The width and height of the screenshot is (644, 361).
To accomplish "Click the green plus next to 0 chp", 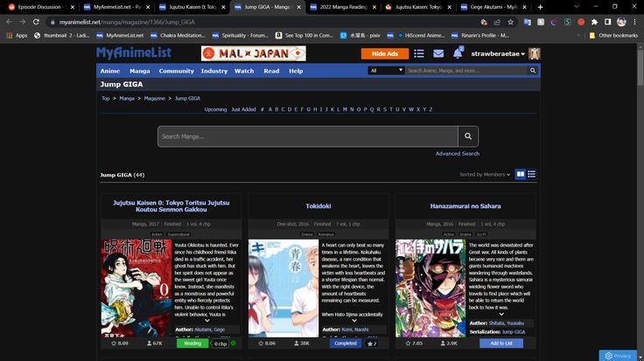I will (234, 343).
